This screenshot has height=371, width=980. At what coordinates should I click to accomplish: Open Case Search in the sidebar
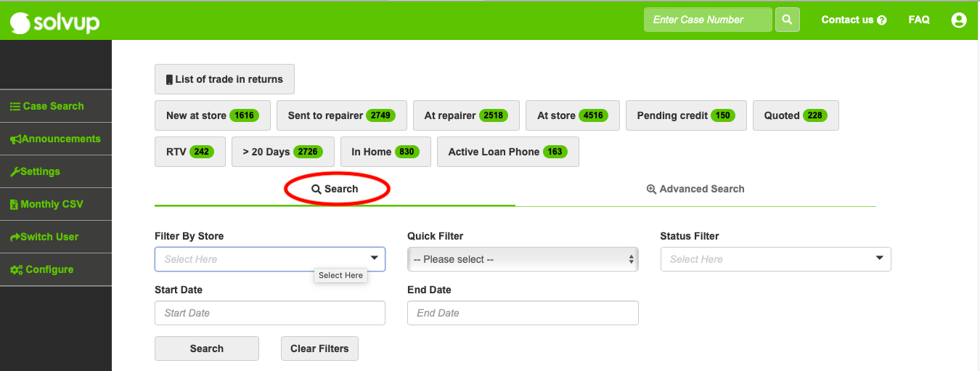coord(56,106)
